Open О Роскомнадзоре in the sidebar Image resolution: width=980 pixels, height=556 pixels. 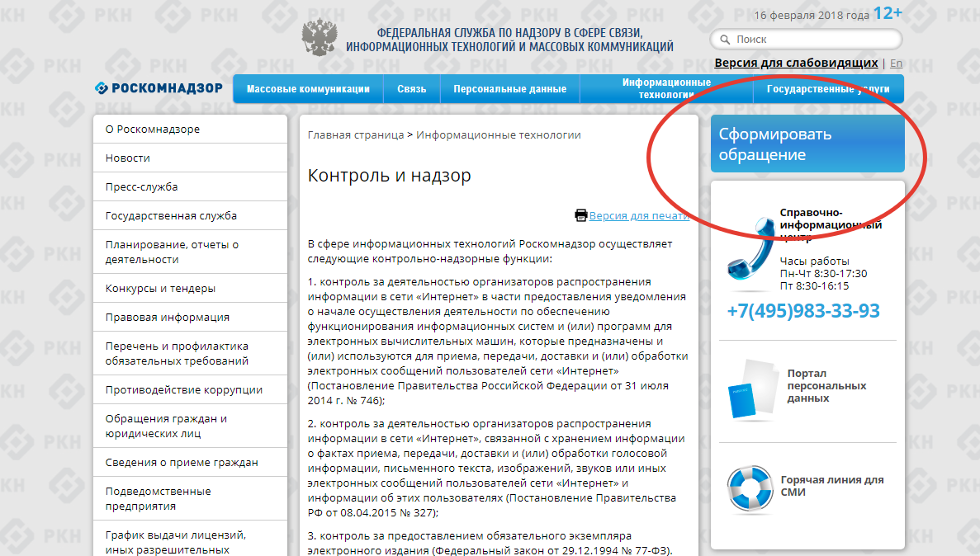pyautogui.click(x=190, y=130)
